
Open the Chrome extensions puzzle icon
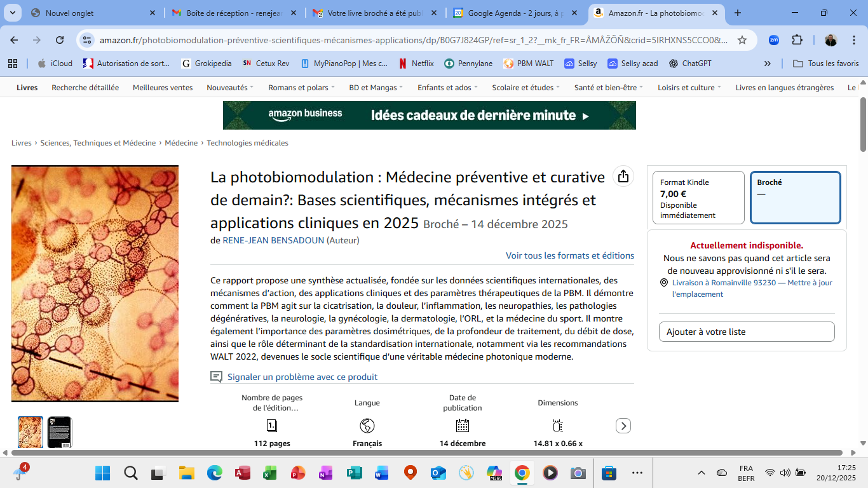tap(797, 40)
